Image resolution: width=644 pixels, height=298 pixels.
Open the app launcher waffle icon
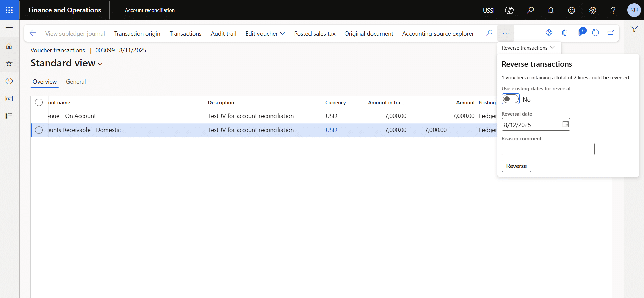point(9,10)
